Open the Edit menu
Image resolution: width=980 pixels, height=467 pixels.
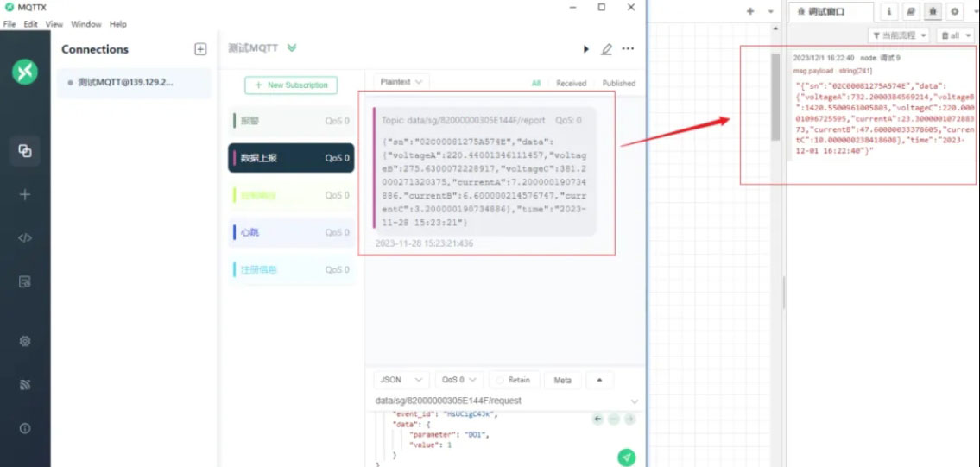tap(30, 24)
